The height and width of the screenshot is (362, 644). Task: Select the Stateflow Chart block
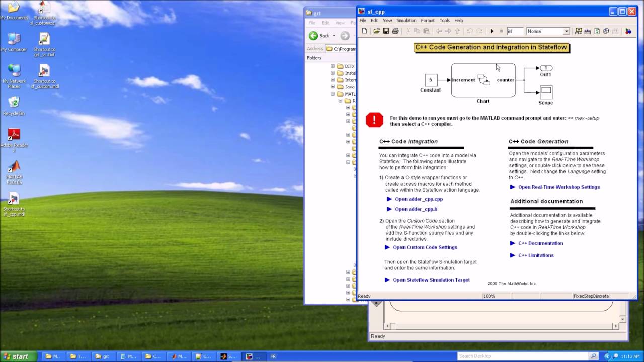[x=483, y=80]
